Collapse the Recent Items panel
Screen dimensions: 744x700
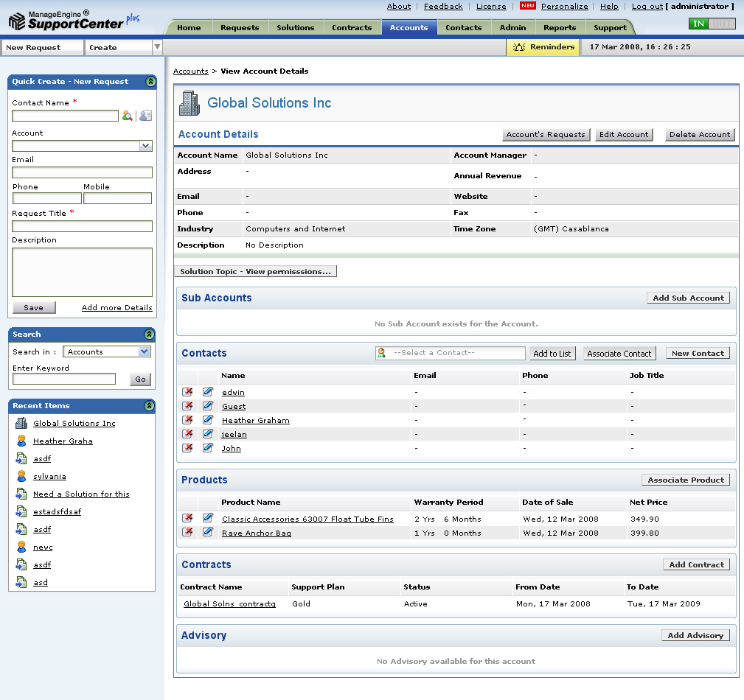pyautogui.click(x=150, y=406)
